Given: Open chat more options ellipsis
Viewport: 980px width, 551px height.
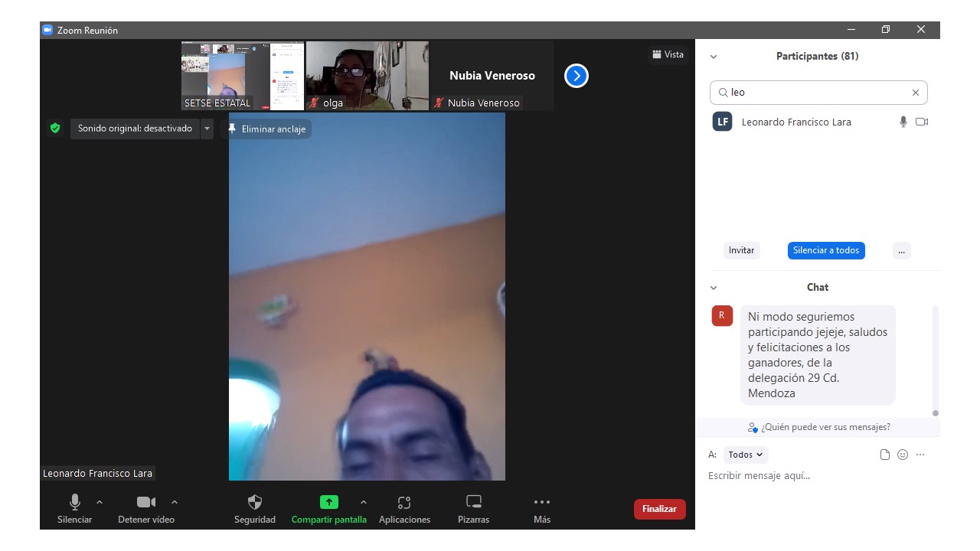Looking at the screenshot, I should tap(920, 455).
